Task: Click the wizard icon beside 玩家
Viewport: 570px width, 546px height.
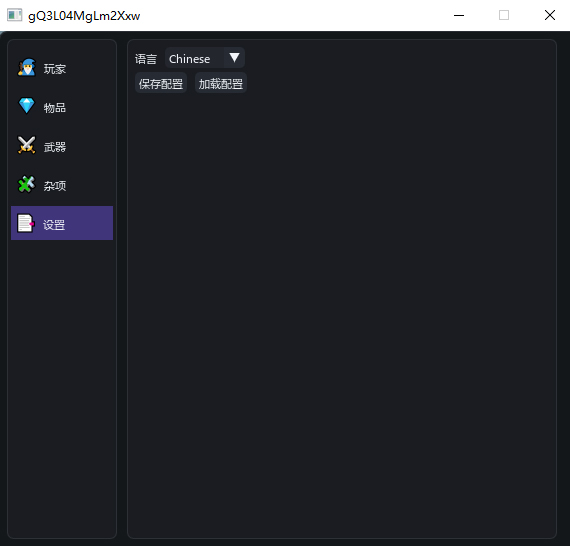Action: 27,67
